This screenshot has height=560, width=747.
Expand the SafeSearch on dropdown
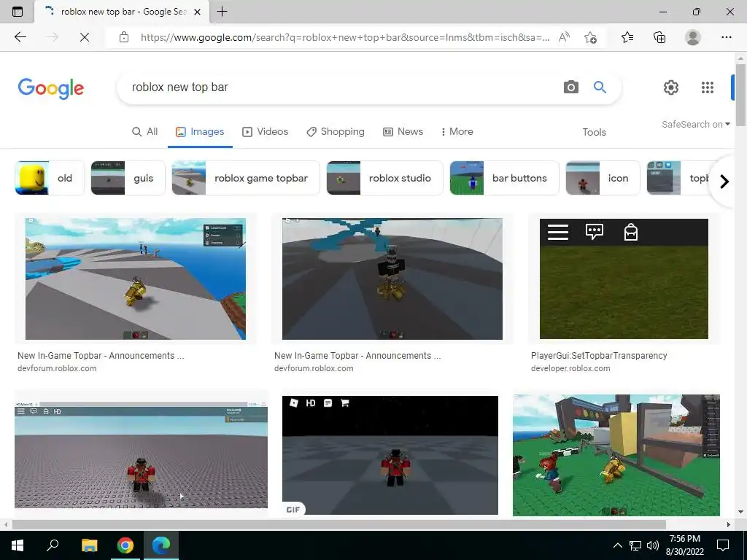coord(695,124)
